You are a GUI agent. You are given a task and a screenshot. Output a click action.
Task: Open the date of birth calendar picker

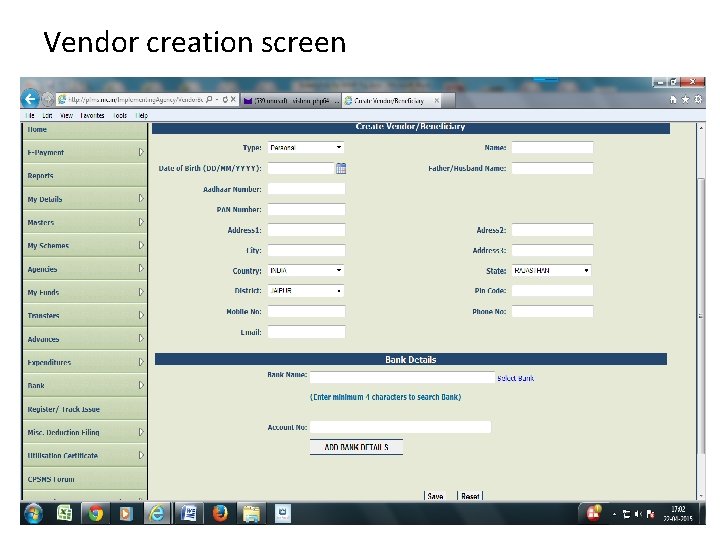click(341, 169)
